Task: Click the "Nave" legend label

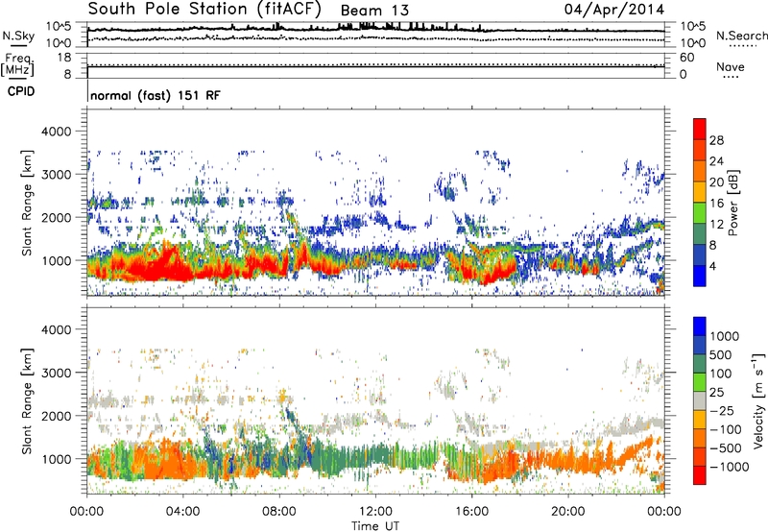Action: click(x=731, y=66)
